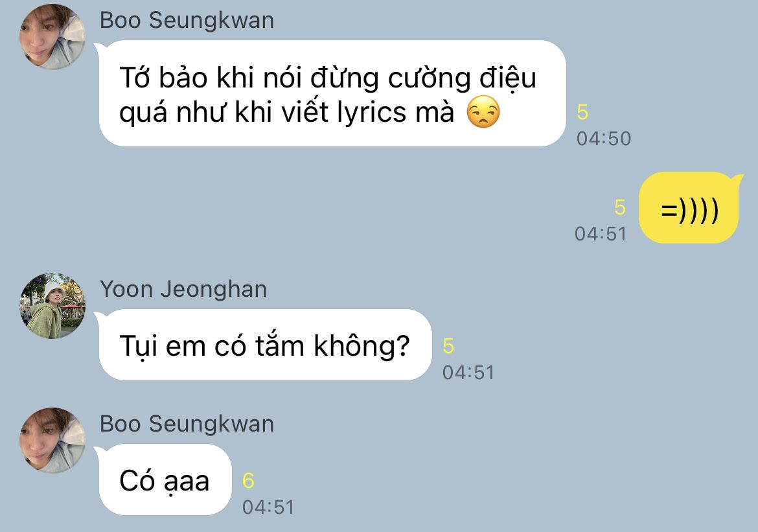
Task: Click the unread count 5 beside Jeonghan's message
Action: coord(448,346)
